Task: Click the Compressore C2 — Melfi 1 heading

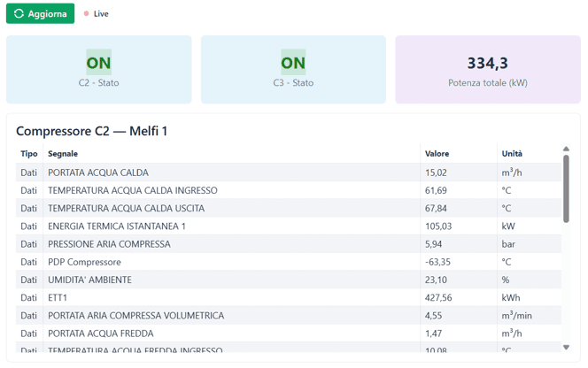Action: [91, 131]
